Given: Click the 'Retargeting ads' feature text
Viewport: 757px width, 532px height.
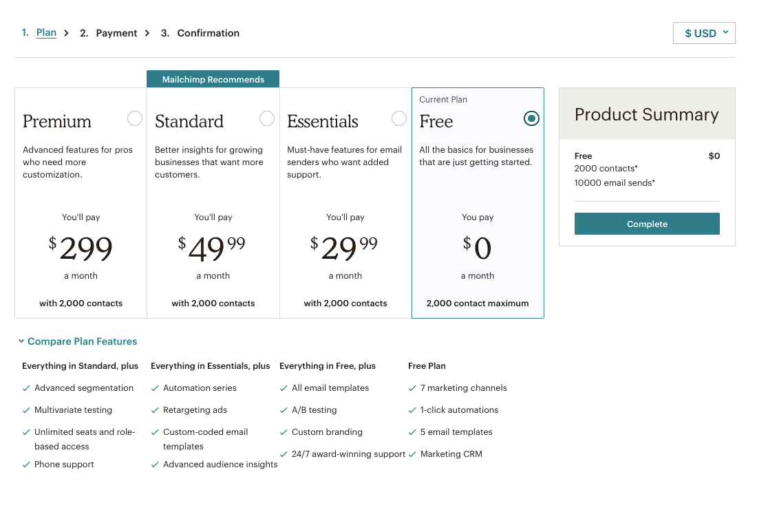Looking at the screenshot, I should click(195, 410).
